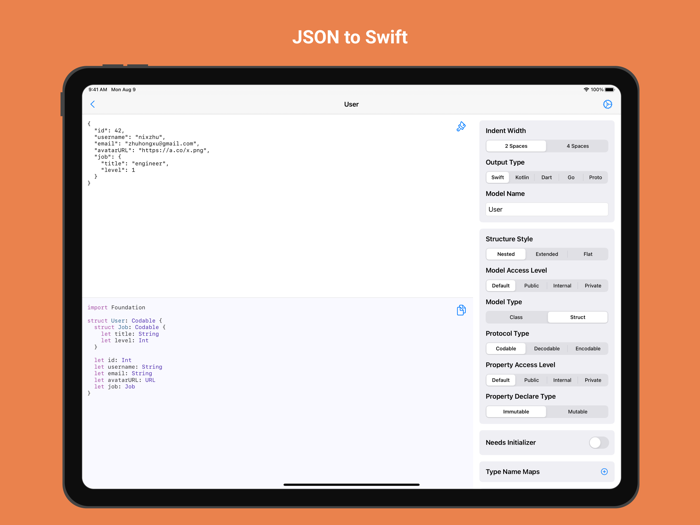Image resolution: width=700 pixels, height=525 pixels.
Task: Choose Swift output type
Action: pos(498,177)
